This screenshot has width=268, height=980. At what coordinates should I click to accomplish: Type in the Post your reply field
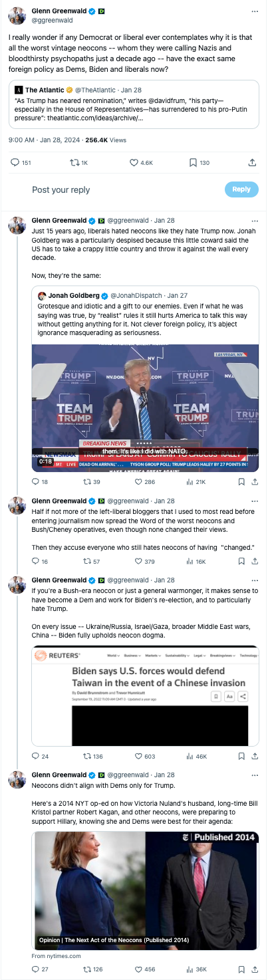click(x=123, y=189)
